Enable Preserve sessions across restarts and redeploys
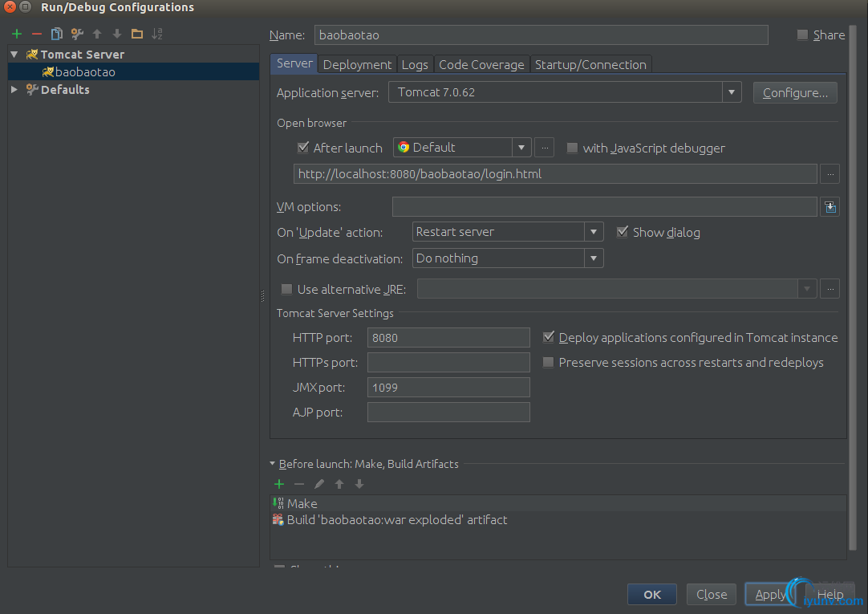 pyautogui.click(x=549, y=362)
